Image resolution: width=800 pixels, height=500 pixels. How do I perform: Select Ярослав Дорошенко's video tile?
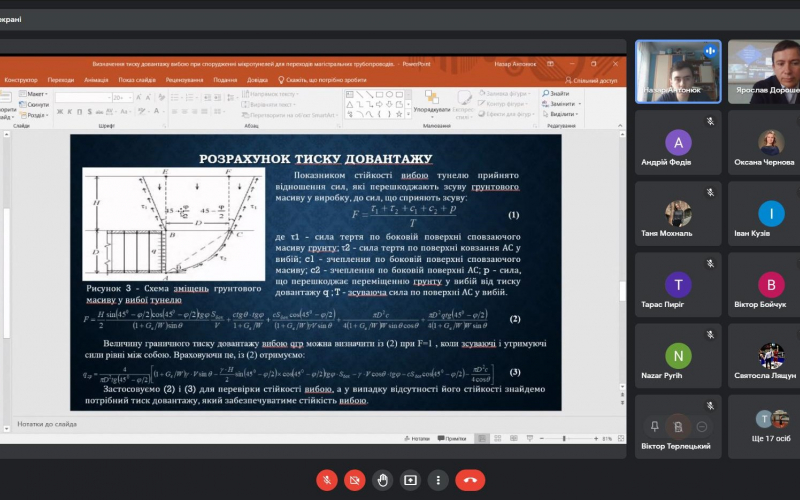(x=764, y=72)
